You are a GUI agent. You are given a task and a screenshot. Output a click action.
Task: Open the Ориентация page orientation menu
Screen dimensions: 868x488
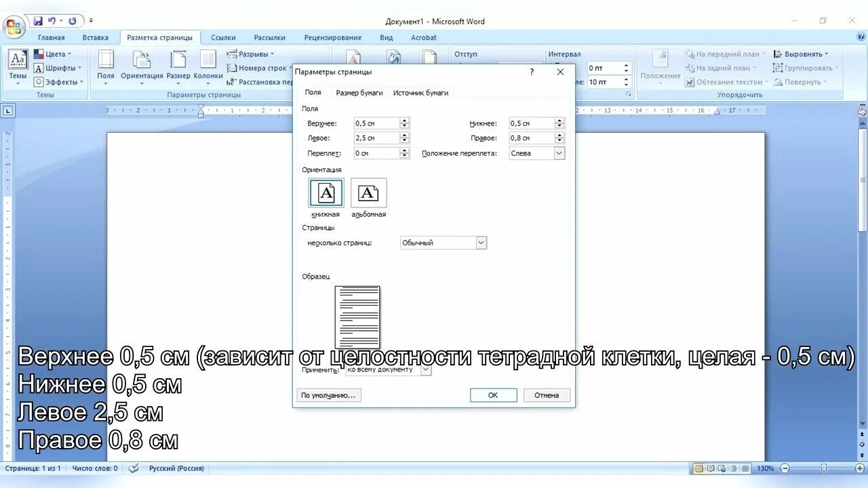tap(142, 66)
